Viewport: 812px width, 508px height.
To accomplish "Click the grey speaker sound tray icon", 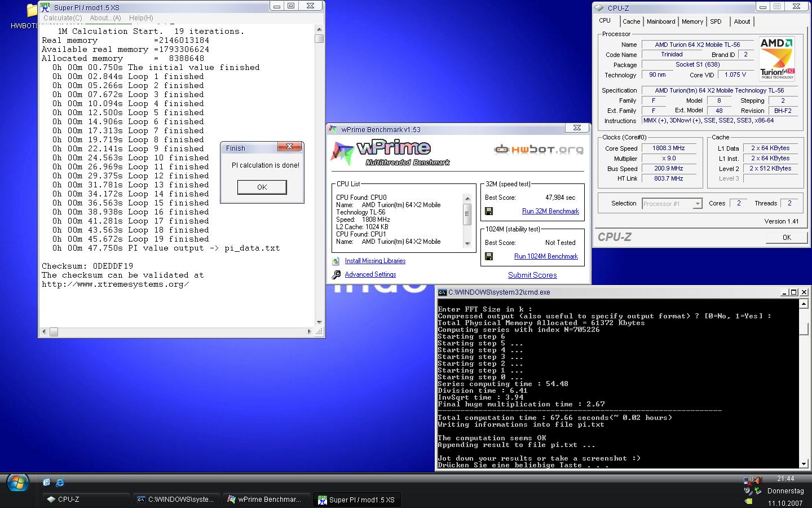I will coord(748,491).
